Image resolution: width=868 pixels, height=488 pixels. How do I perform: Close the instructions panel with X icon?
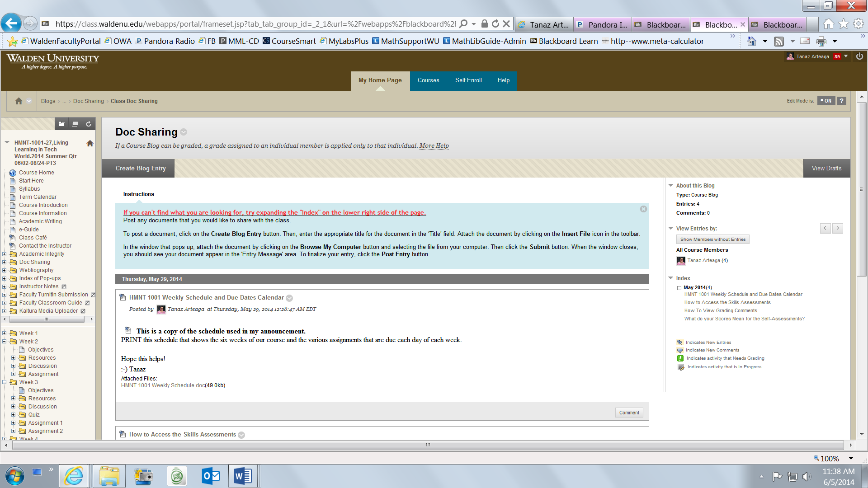643,209
